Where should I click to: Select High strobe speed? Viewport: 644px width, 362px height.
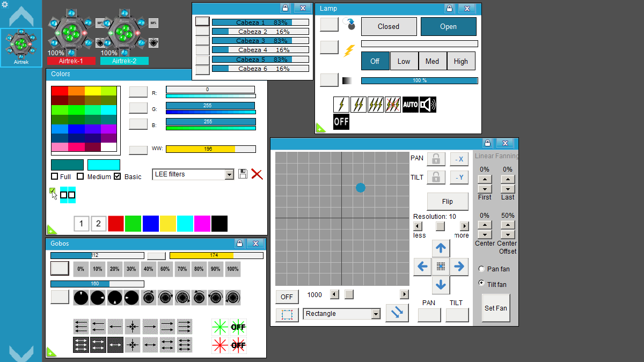461,61
